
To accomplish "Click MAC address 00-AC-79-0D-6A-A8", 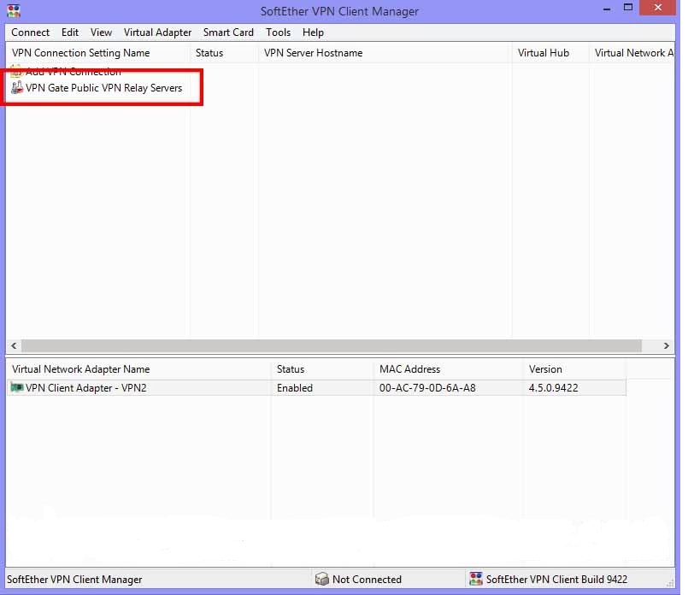I will coord(427,388).
